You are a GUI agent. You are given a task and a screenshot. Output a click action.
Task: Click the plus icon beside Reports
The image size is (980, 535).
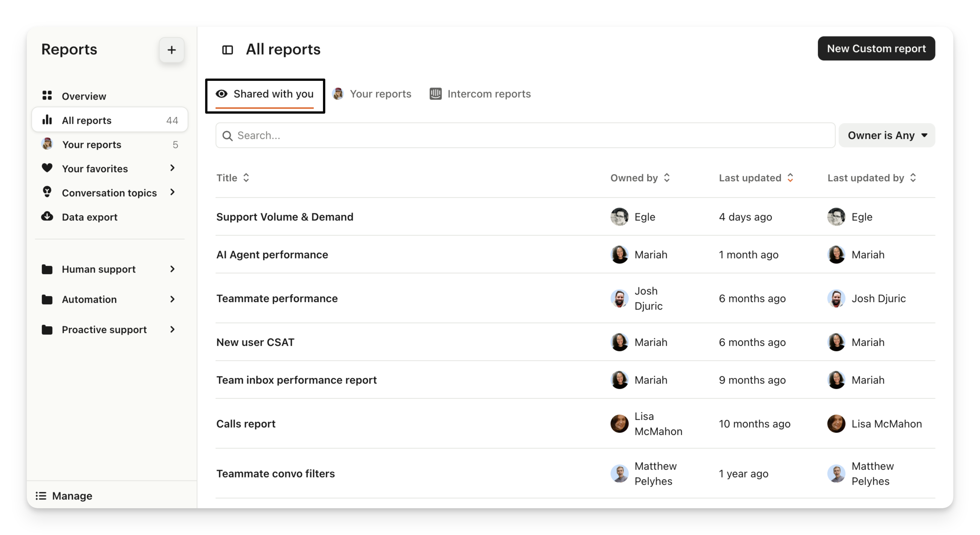[171, 50]
